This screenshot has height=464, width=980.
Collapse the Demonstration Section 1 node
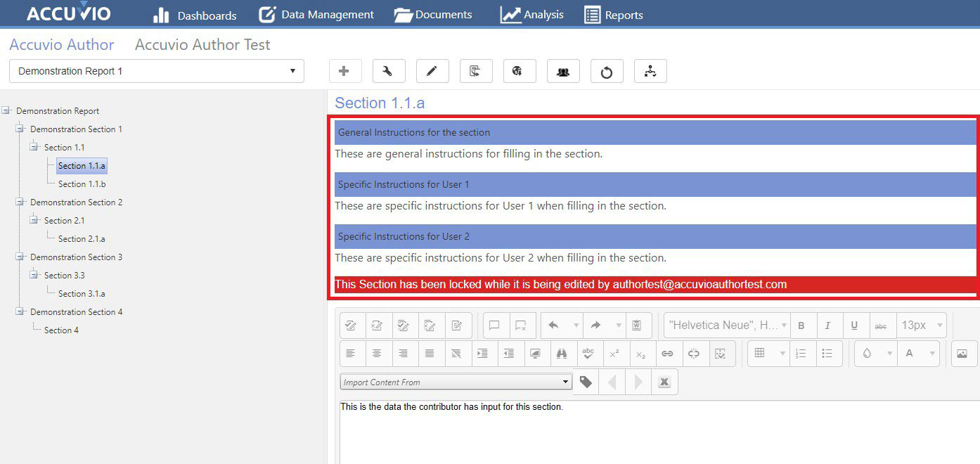[20, 129]
